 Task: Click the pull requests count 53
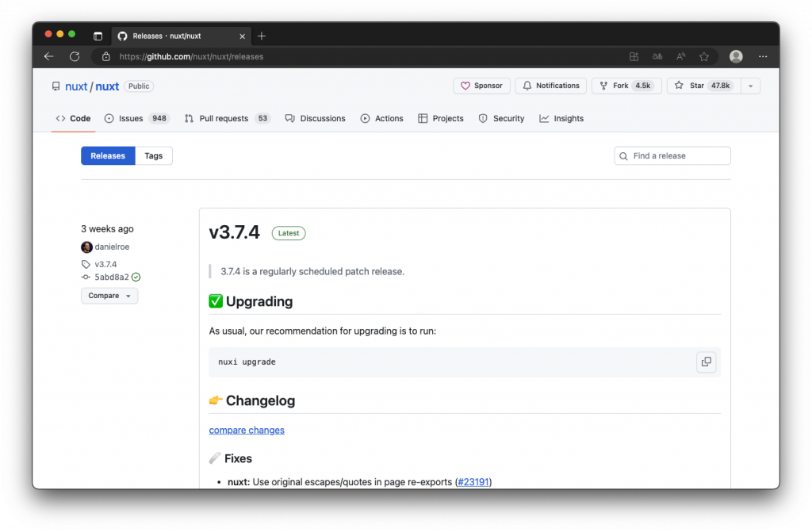262,119
